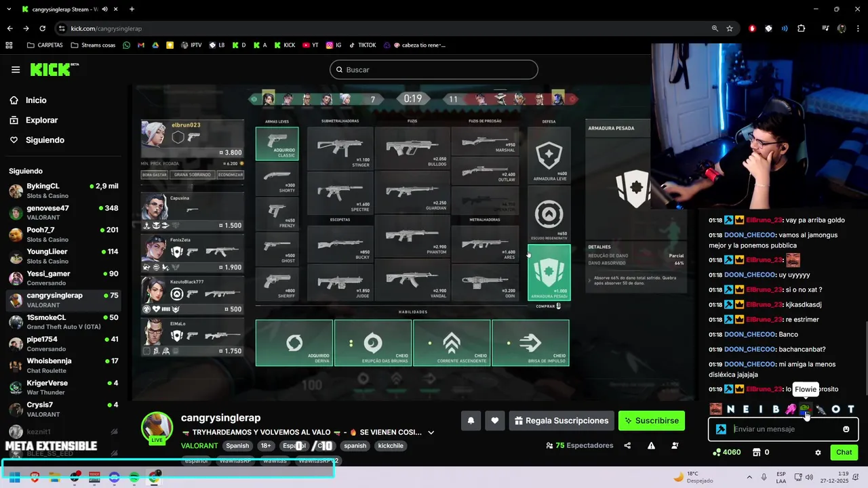Click DOON_CHECOO username saying Banco
868x488 pixels.
click(749, 334)
